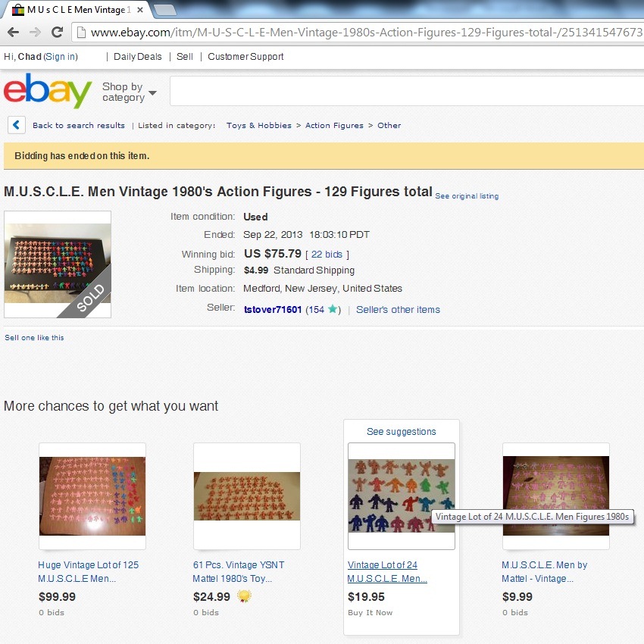Reload the page with the refresh icon
The image size is (644, 644).
tap(57, 32)
